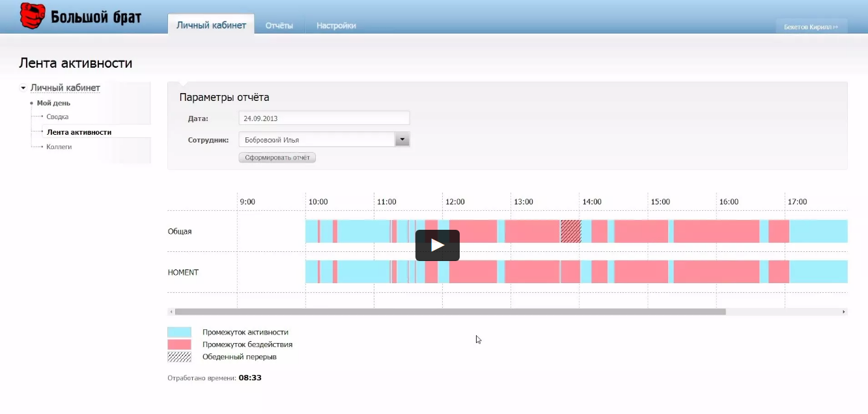Click the worked time value 08:33
The width and height of the screenshot is (868, 414).
[250, 378]
